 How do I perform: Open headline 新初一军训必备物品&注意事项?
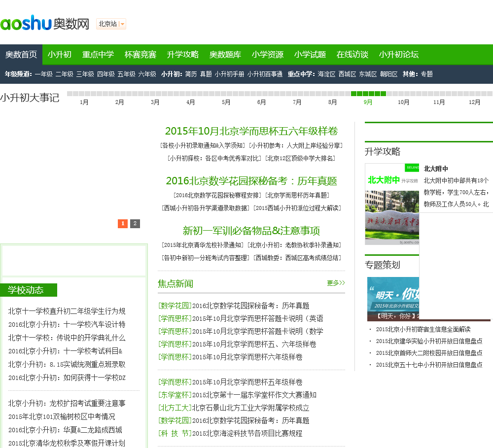click(x=251, y=231)
